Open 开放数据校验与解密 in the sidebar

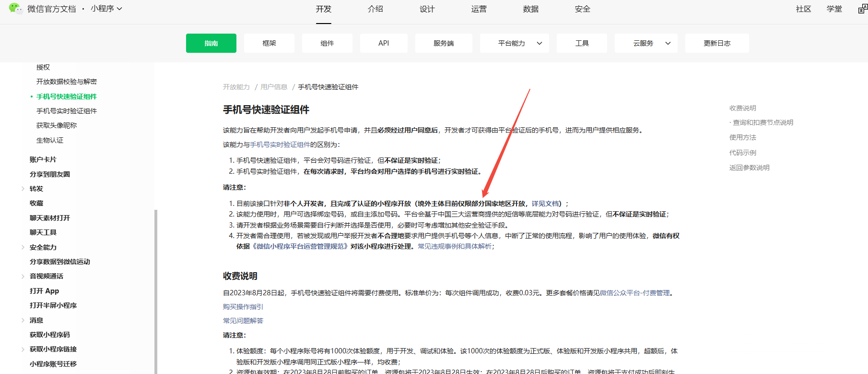pyautogui.click(x=67, y=82)
